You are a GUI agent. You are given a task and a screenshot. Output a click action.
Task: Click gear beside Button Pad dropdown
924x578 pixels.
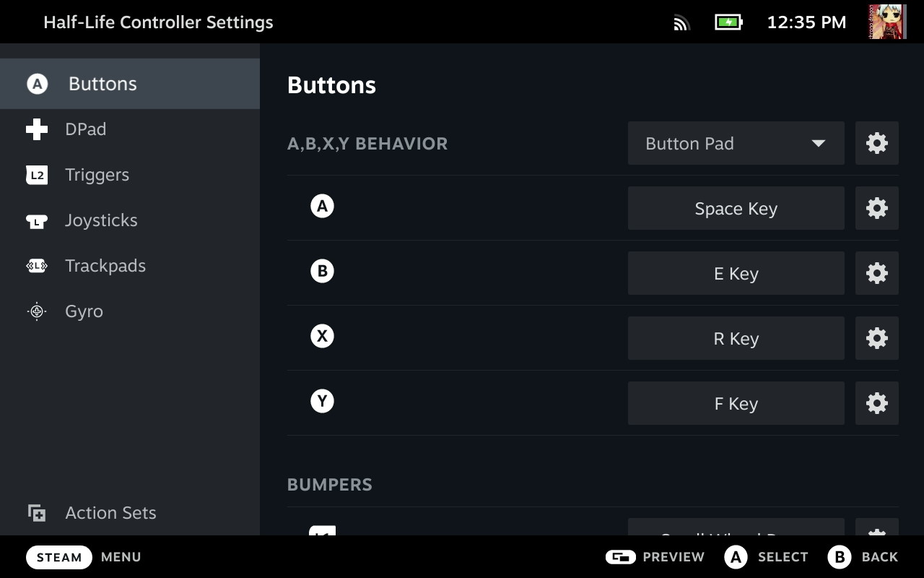[876, 143]
